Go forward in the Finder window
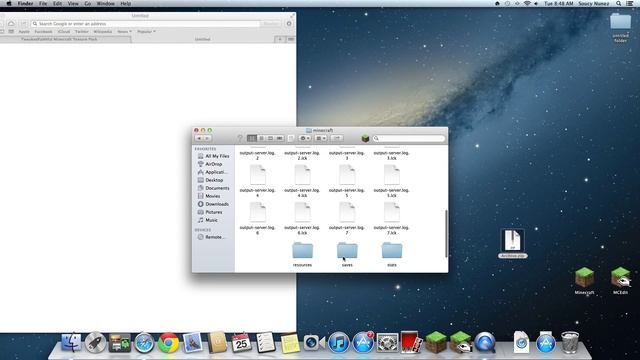The height and width of the screenshot is (360, 640). 207,138
